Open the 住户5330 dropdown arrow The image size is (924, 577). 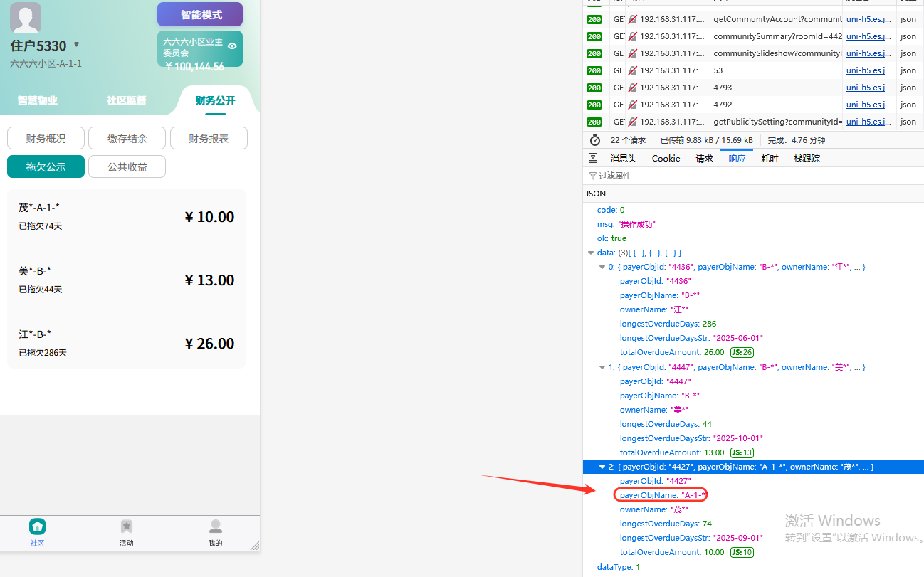(77, 45)
